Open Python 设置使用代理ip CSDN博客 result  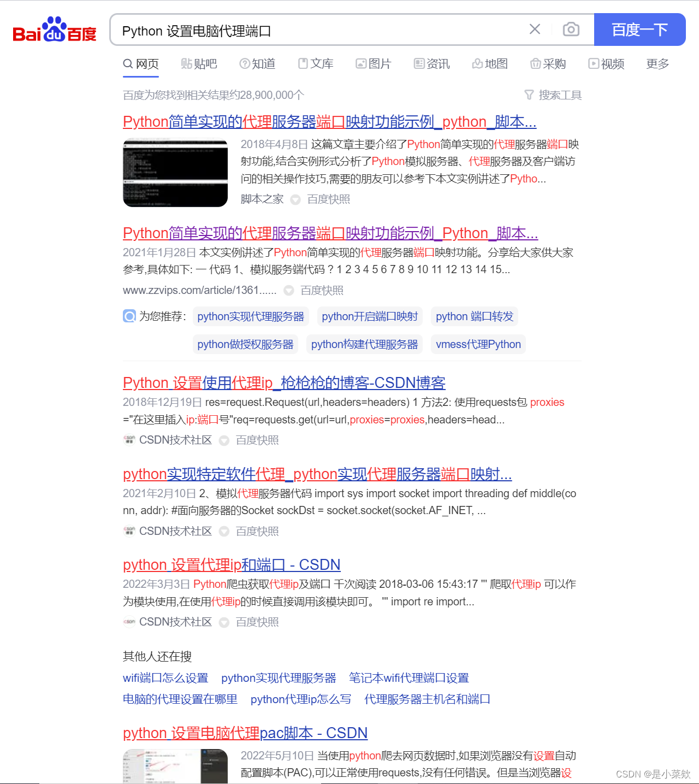click(x=284, y=383)
